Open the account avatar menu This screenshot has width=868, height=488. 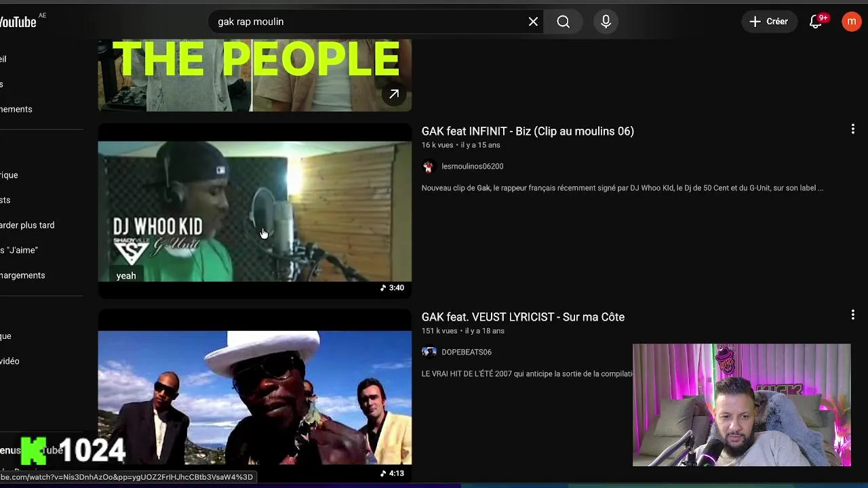click(x=852, y=22)
